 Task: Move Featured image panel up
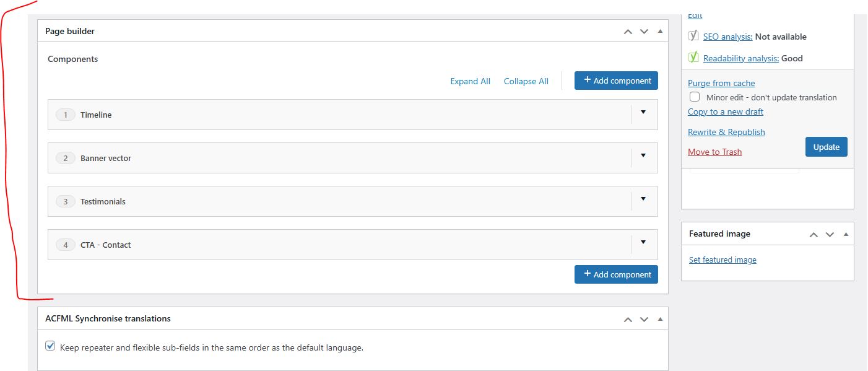(x=814, y=235)
